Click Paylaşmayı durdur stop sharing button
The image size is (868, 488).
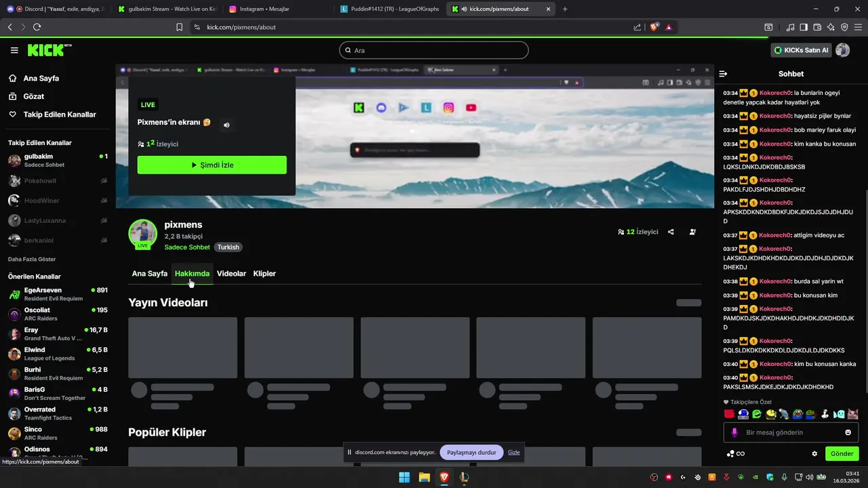click(x=471, y=453)
